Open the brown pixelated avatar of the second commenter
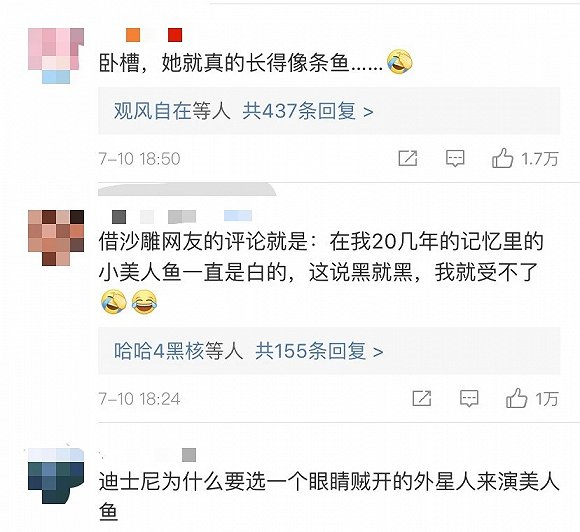 [56, 238]
